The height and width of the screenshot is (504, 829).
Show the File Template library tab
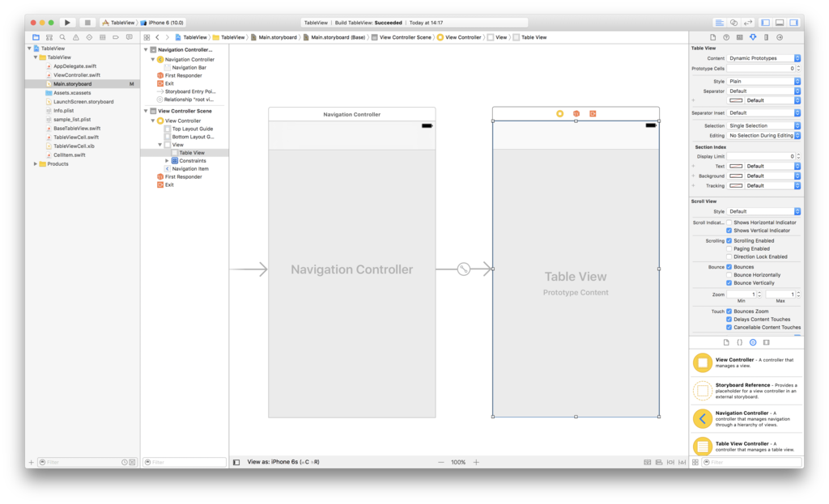tap(726, 342)
